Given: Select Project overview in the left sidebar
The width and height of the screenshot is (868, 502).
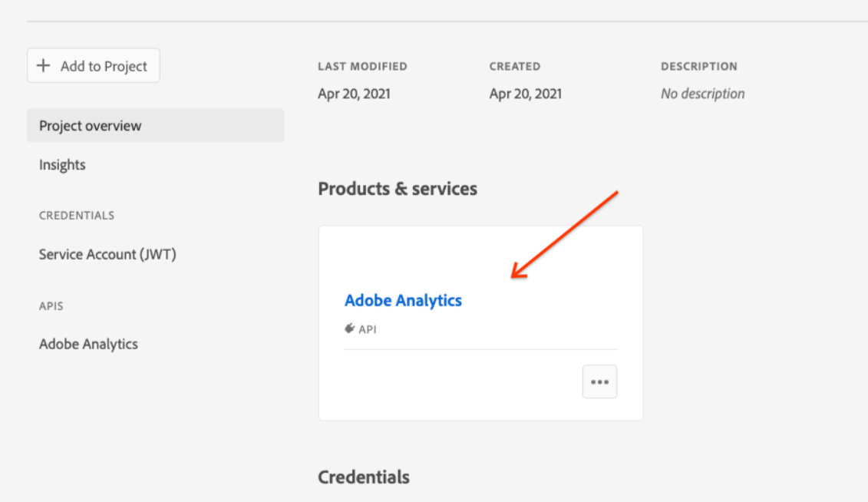Looking at the screenshot, I should (x=90, y=125).
